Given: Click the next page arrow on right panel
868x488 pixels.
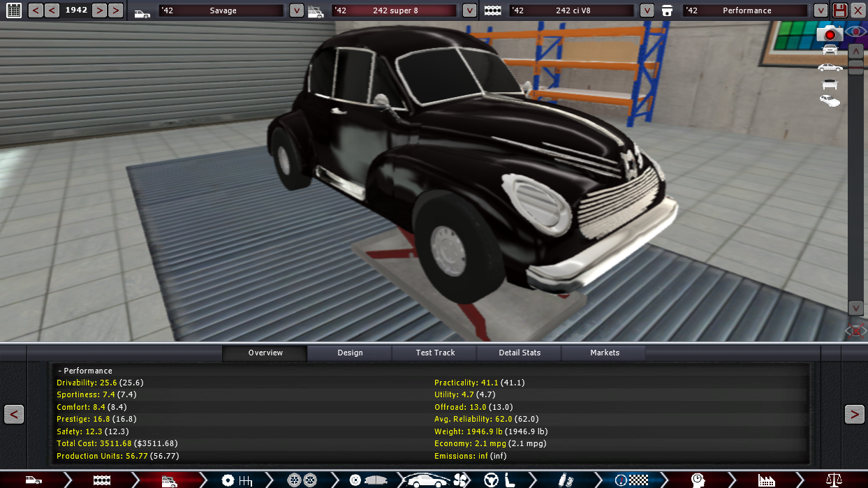Looking at the screenshot, I should click(x=854, y=414).
